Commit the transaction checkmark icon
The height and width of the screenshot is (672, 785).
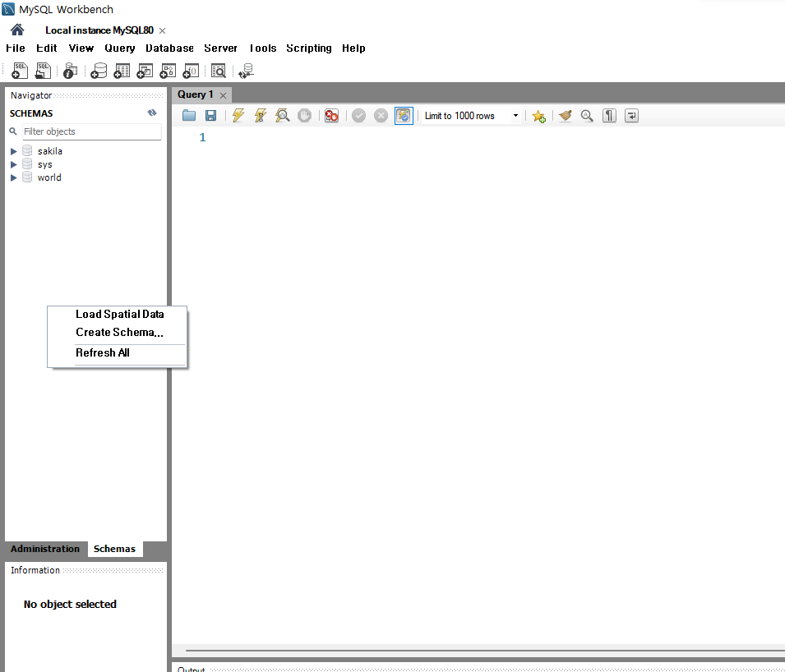tap(358, 116)
